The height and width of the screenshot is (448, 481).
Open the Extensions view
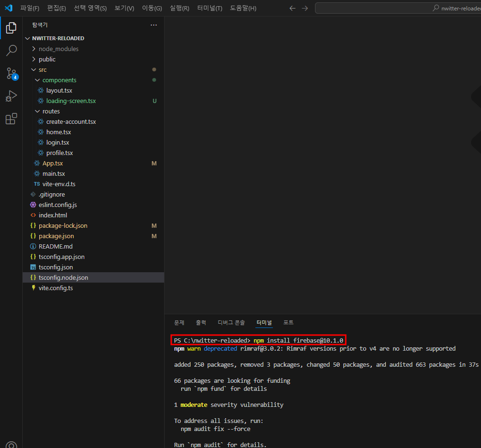pyautogui.click(x=11, y=119)
